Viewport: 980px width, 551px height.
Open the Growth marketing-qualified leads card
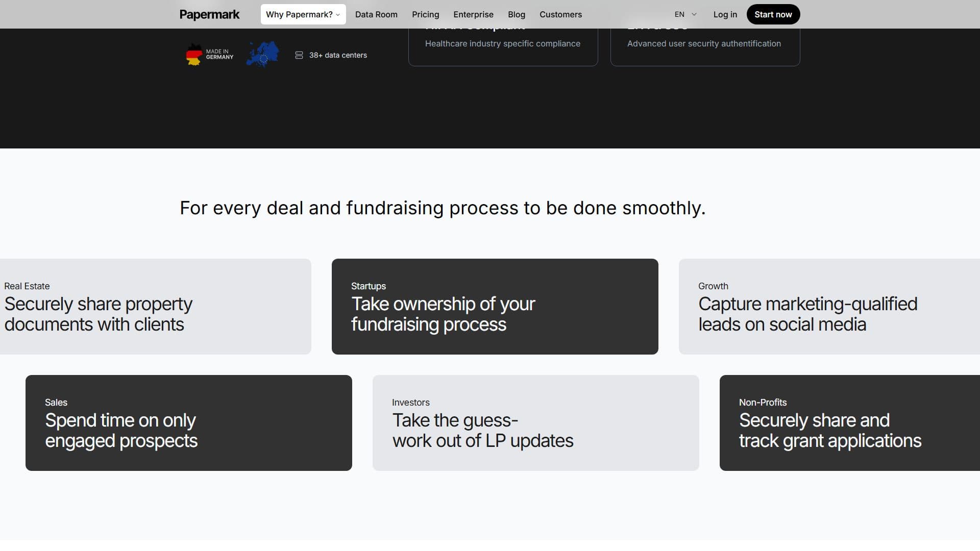[x=829, y=307]
